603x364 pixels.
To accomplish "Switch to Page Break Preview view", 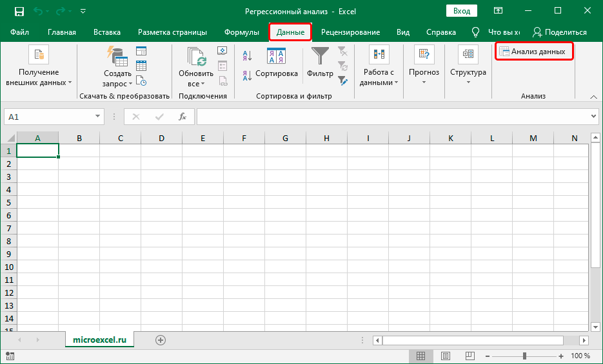I will [x=470, y=356].
